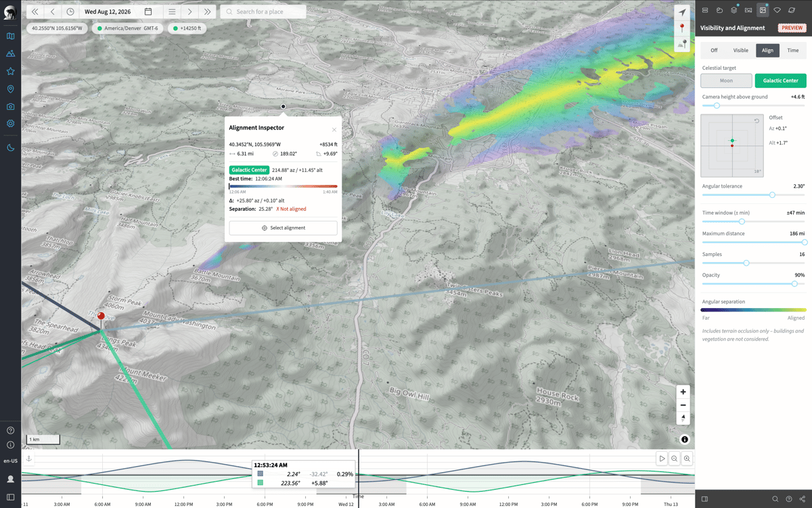Click the Select alignment button
The image size is (812, 508).
point(283,228)
